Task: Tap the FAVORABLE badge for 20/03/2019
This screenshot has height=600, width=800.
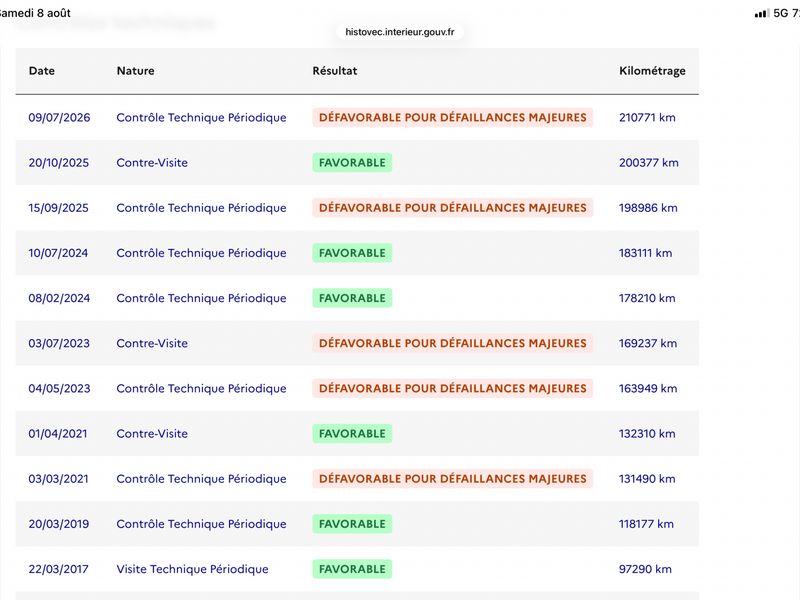Action: pos(352,524)
